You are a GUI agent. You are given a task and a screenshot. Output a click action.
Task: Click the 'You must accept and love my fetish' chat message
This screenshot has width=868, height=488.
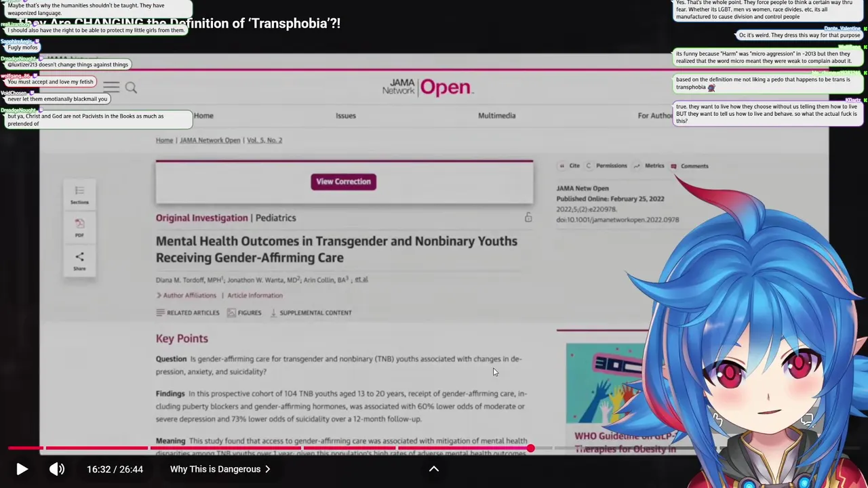pyautogui.click(x=51, y=82)
